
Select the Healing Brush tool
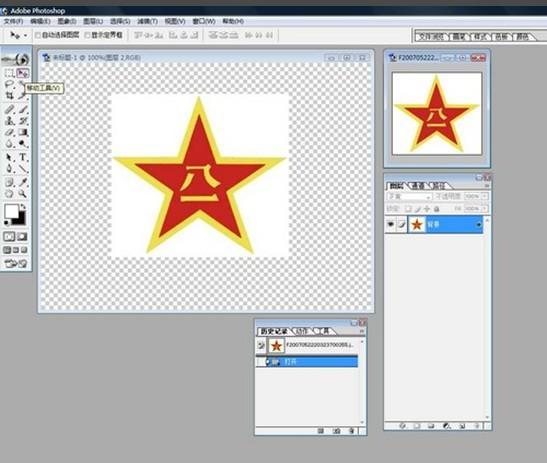coord(9,110)
